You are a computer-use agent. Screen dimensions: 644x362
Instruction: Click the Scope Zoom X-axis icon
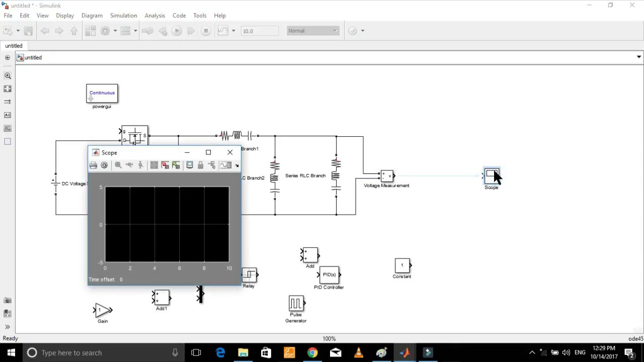pos(129,165)
